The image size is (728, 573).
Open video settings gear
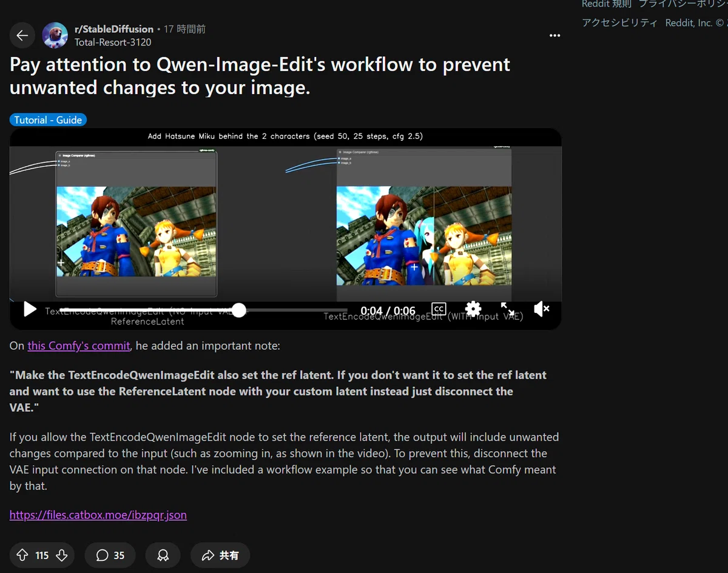(x=473, y=309)
